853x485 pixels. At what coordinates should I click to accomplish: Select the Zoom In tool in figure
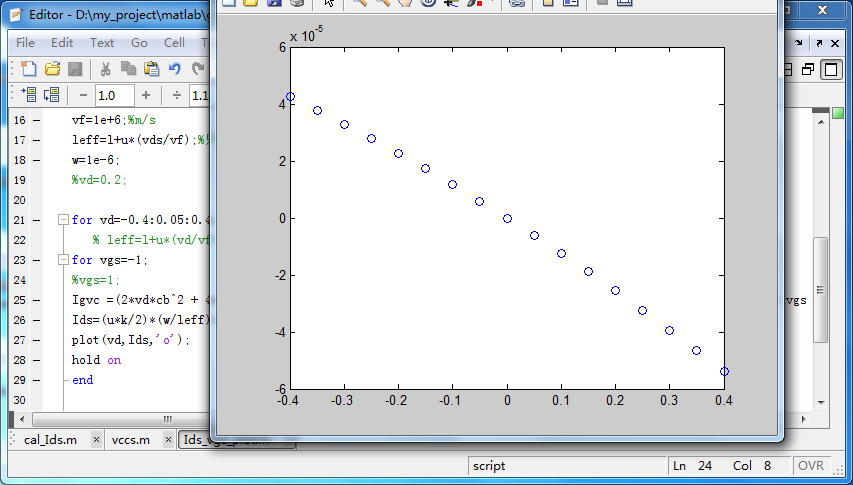tap(359, 2)
